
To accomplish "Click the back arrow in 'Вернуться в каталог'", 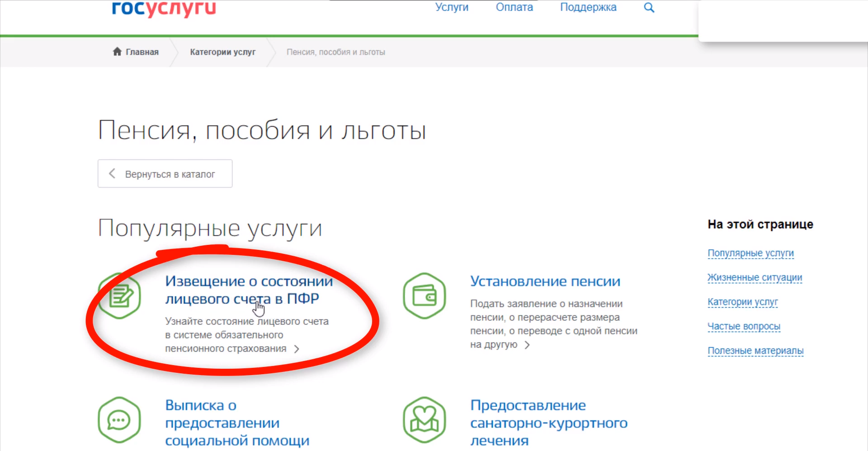I will point(112,174).
